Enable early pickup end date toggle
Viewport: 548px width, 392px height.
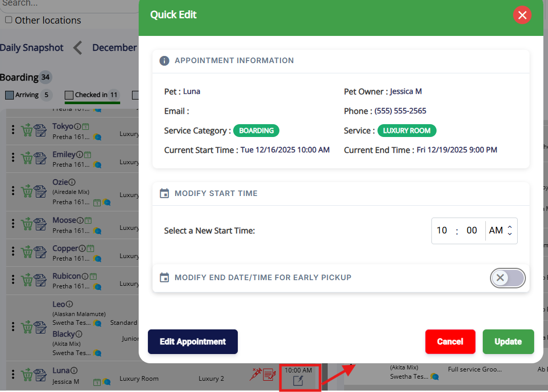coord(507,278)
